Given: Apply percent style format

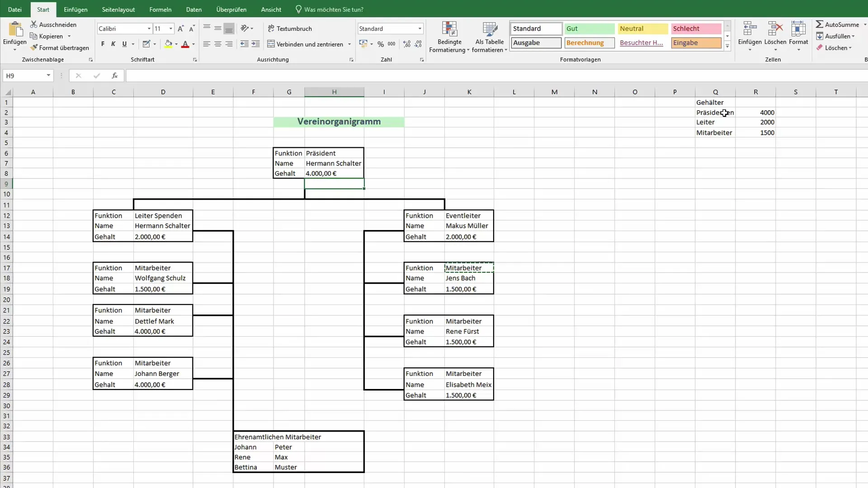Looking at the screenshot, I should tap(381, 44).
